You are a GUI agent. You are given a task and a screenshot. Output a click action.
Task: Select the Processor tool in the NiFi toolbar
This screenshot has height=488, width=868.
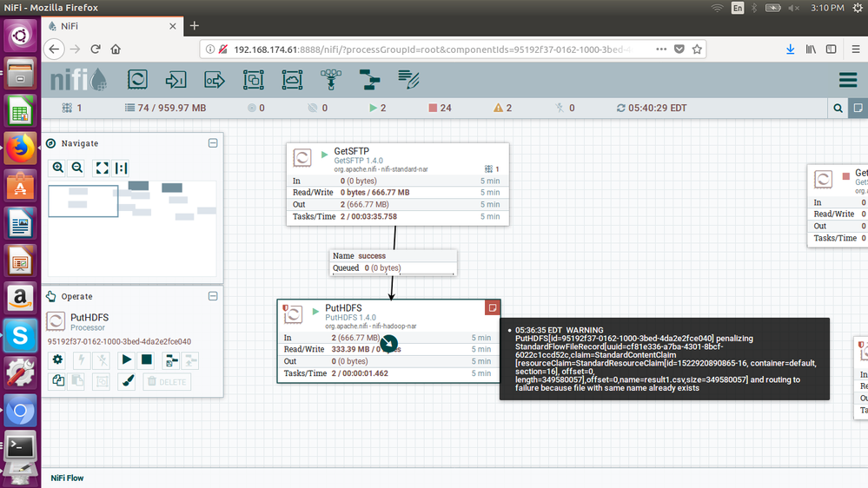coord(137,81)
